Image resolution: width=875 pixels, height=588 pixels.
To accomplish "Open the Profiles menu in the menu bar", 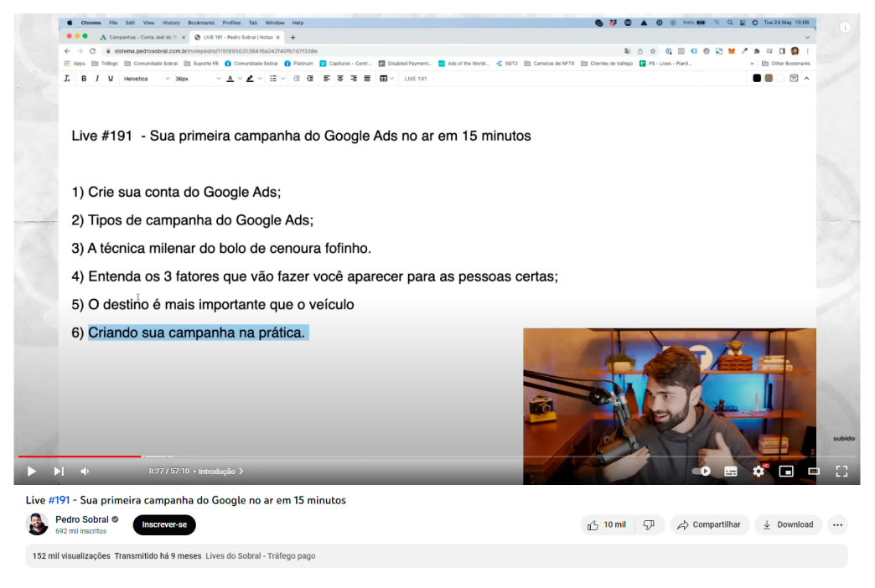I will (x=231, y=23).
